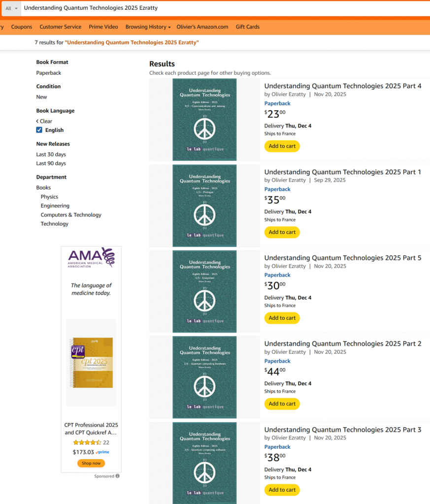Open the AMA logo in the ad
Viewport: 430px width, 504px height.
point(91,257)
